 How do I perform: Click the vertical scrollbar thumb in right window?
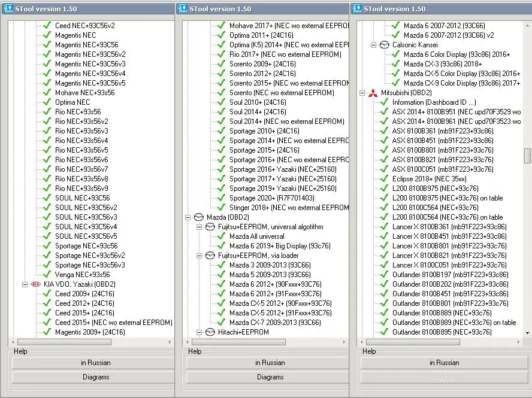pyautogui.click(x=527, y=156)
